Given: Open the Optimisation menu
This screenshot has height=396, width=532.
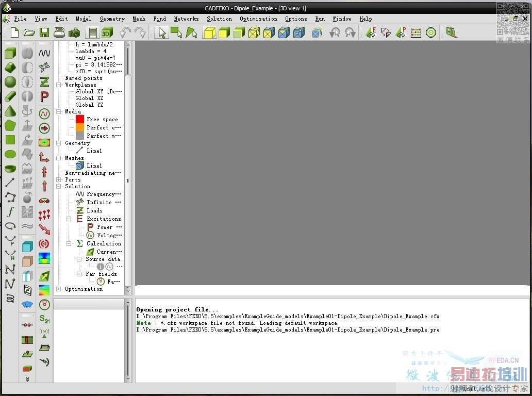Looking at the screenshot, I should pos(259,19).
